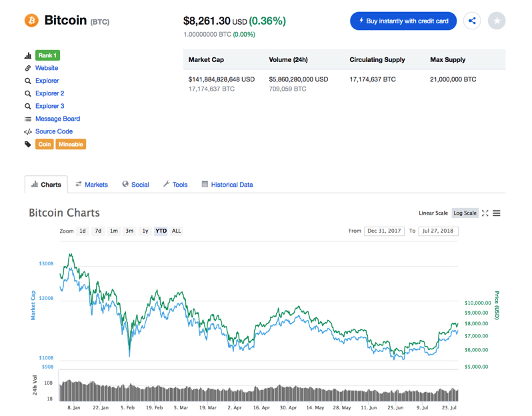532x416 pixels.
Task: Click the chain link icon beside Website
Action: click(x=28, y=68)
